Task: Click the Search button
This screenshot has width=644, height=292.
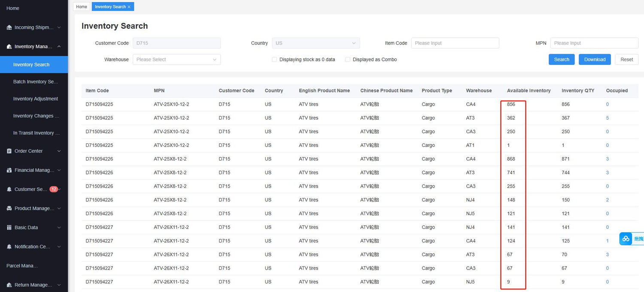Action: point(562,60)
